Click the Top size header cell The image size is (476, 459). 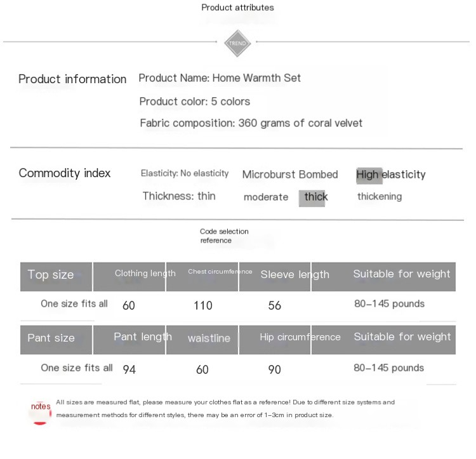pos(56,277)
